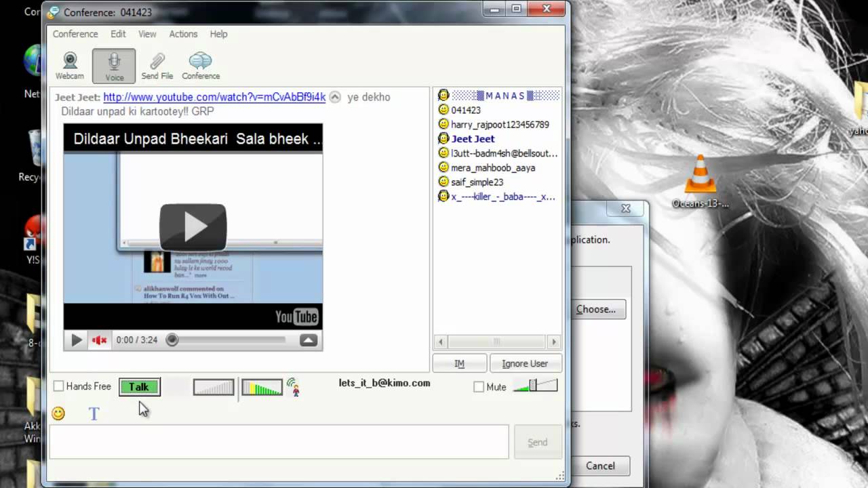Click the Yahoo Messenger title bar icon
The image size is (868, 488).
pyautogui.click(x=53, y=12)
